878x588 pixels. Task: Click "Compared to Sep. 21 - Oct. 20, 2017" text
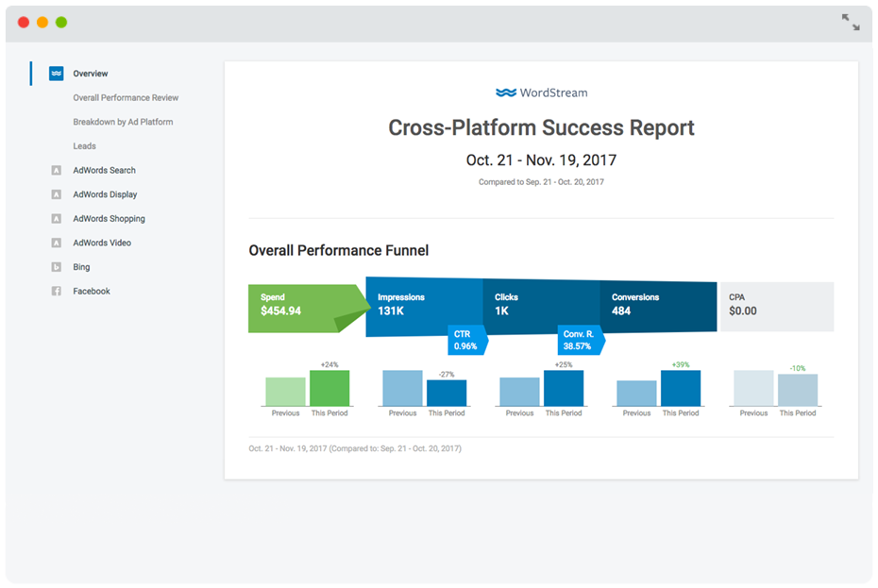[x=541, y=182]
